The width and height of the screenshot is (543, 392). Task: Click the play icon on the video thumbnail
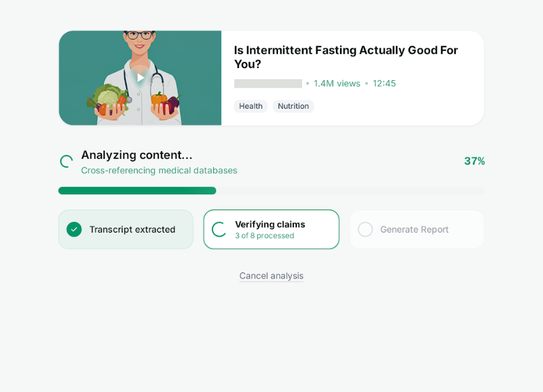140,77
